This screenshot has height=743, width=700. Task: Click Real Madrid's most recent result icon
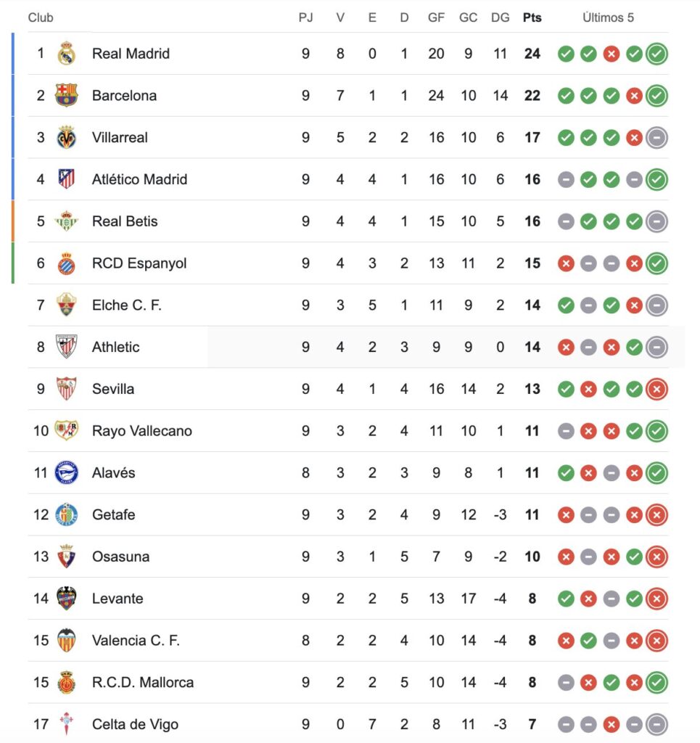coord(657,54)
